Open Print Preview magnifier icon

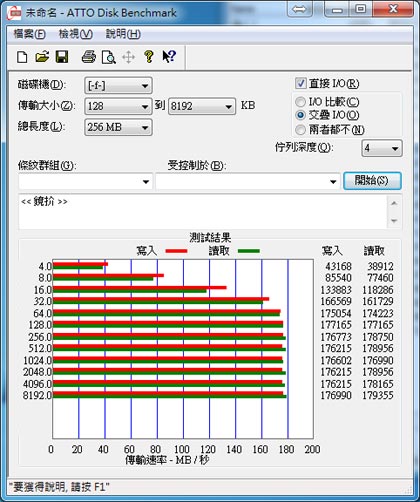tap(109, 57)
